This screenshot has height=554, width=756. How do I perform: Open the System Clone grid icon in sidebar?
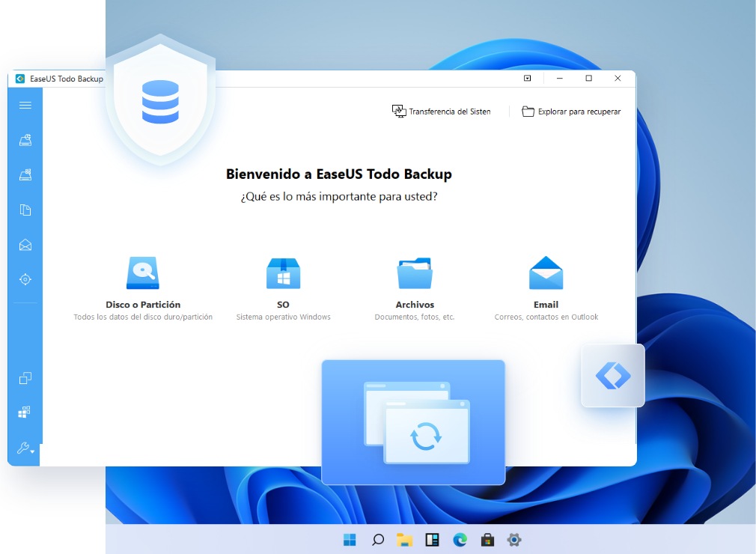click(x=24, y=412)
